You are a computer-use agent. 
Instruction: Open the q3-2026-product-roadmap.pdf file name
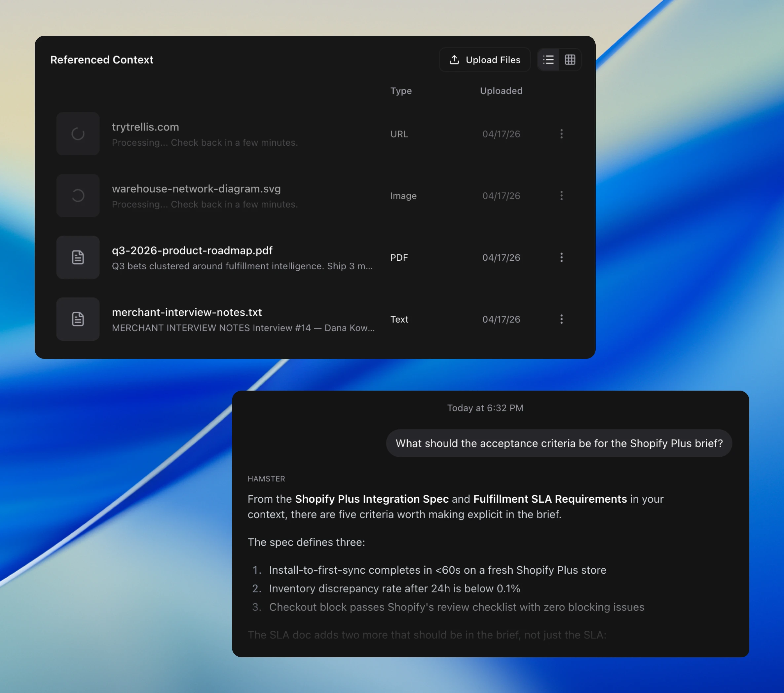tap(192, 250)
